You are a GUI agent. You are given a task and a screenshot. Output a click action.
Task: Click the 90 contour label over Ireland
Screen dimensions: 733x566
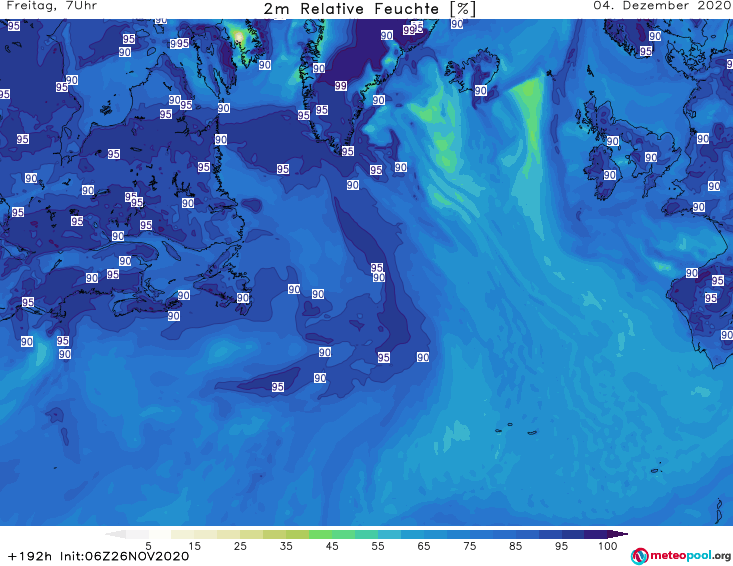[x=609, y=175]
